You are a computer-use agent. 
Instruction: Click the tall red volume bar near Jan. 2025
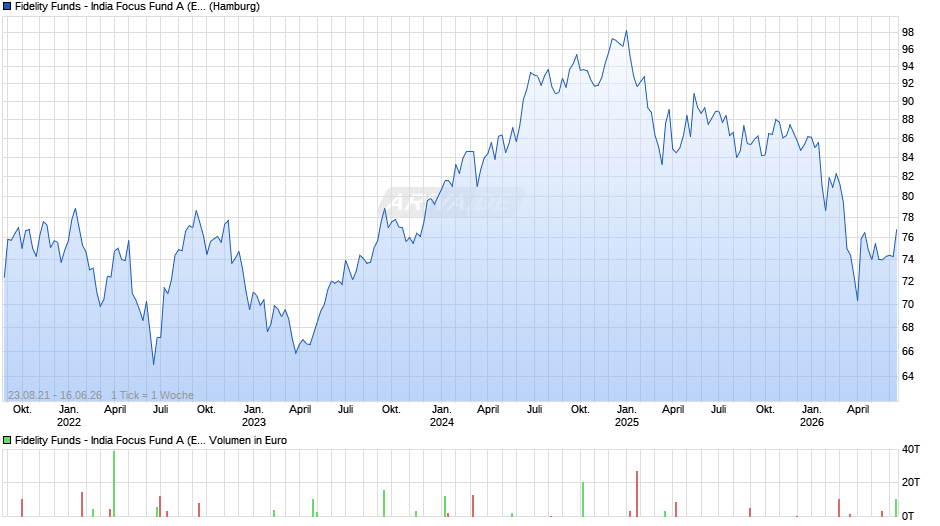point(637,494)
